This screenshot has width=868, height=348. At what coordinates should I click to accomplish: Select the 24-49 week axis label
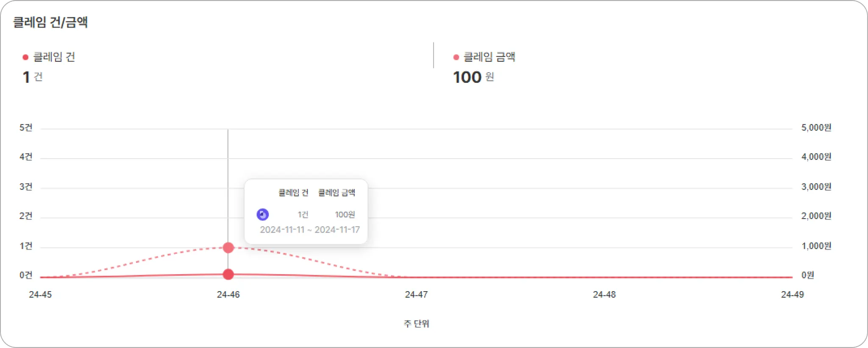(792, 295)
